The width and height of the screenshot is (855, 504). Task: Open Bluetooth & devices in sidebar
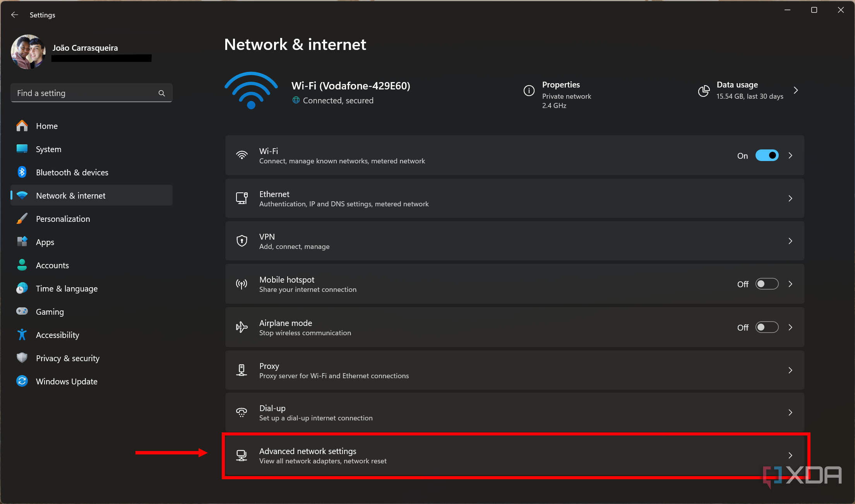coord(72,173)
